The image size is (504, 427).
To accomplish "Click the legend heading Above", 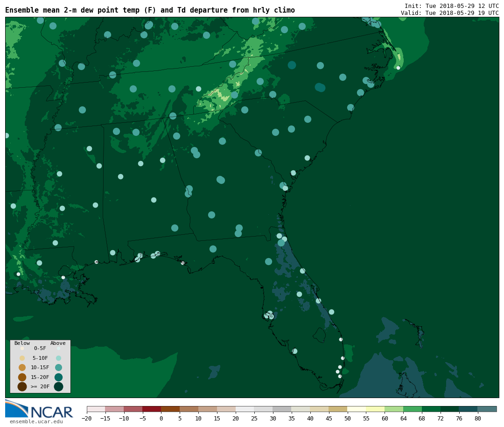I will pyautogui.click(x=58, y=343).
